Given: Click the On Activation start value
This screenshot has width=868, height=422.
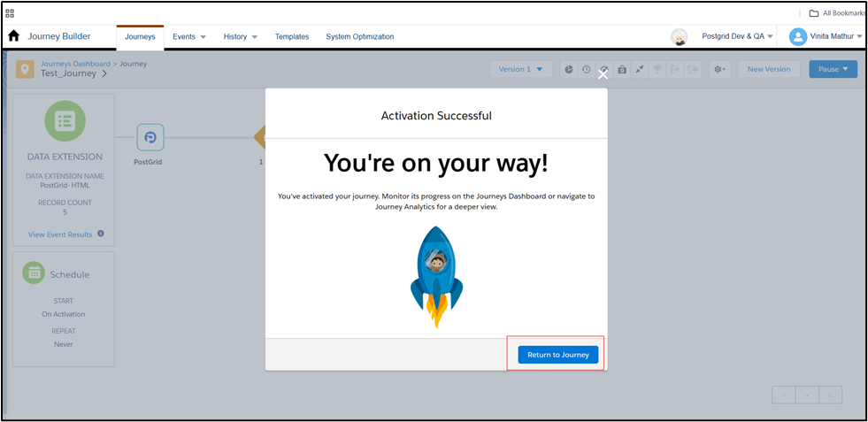Looking at the screenshot, I should point(64,314).
